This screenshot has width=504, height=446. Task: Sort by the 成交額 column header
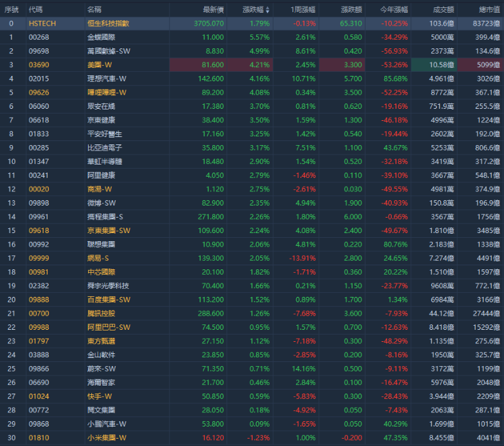(x=444, y=10)
